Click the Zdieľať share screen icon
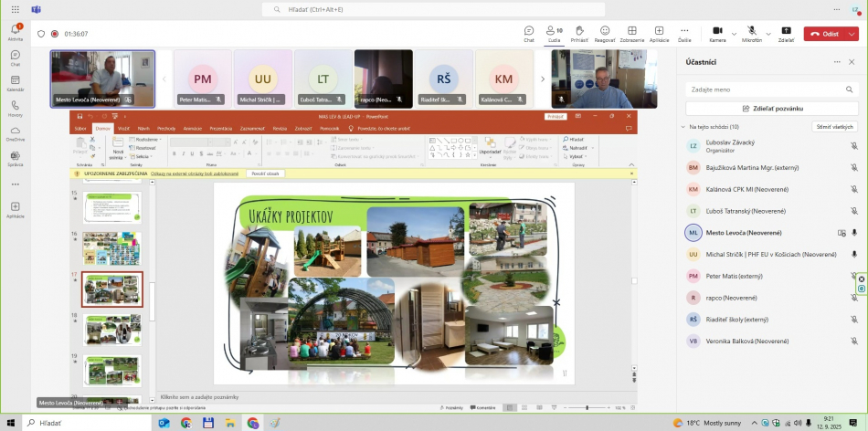Image resolution: width=868 pixels, height=431 pixels. (786, 33)
